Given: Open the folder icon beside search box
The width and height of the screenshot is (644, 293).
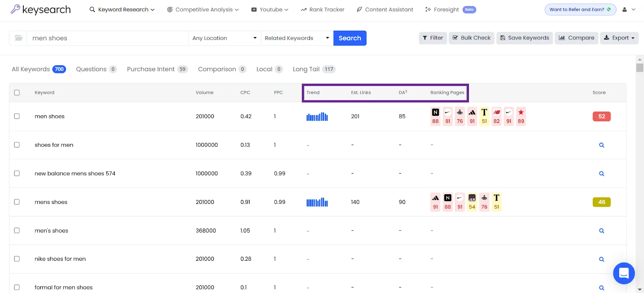Looking at the screenshot, I should click(x=19, y=38).
